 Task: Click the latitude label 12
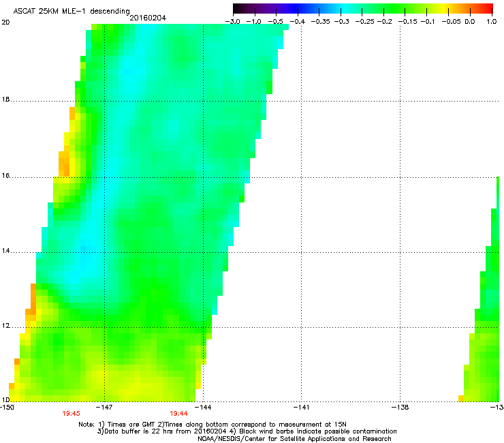(x=5, y=326)
